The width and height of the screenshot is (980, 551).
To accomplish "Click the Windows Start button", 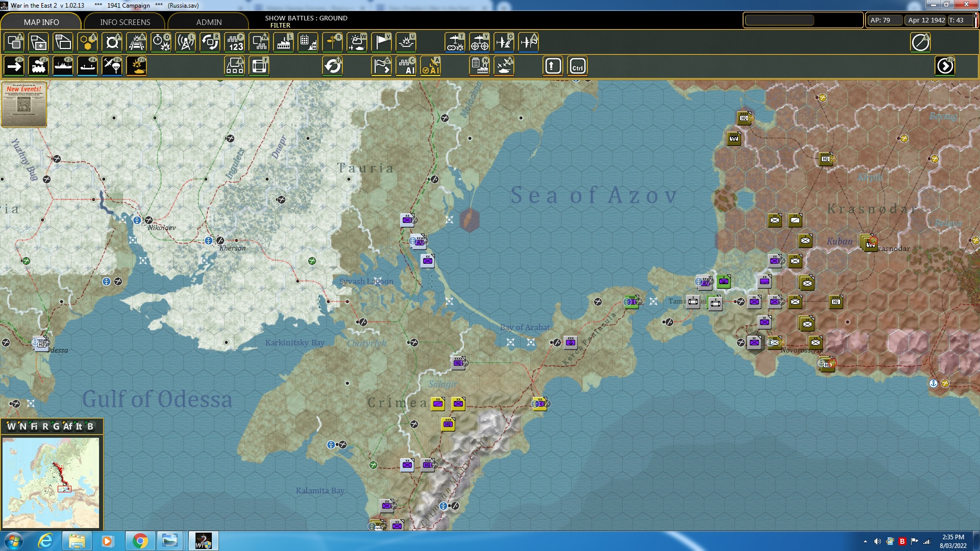I will pyautogui.click(x=14, y=541).
